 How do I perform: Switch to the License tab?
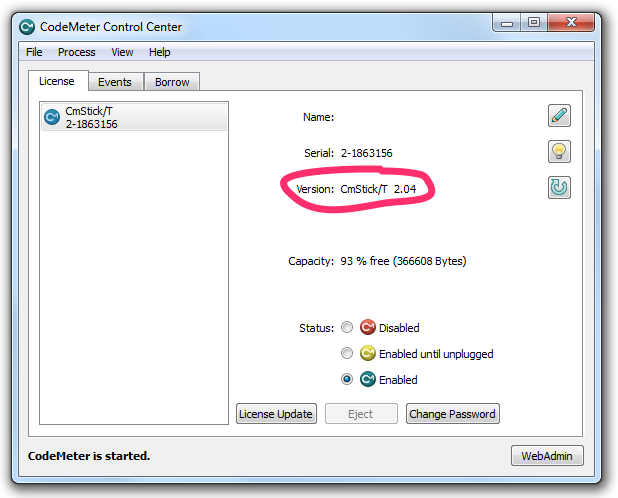tap(57, 81)
